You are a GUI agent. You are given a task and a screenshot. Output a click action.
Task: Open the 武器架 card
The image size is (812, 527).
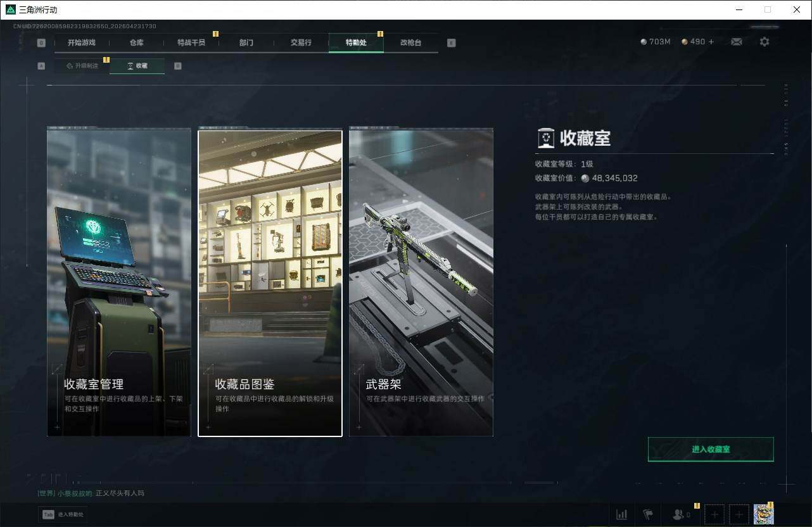pyautogui.click(x=421, y=282)
